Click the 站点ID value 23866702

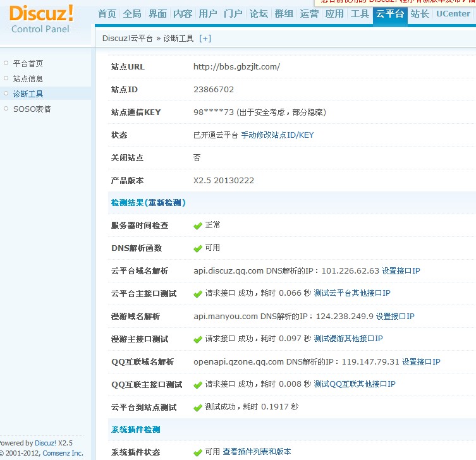214,90
